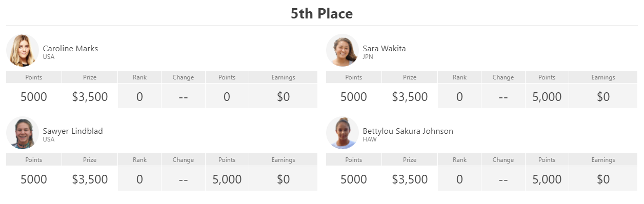Click the Sawyer Lindblad name link
The width and height of the screenshot is (644, 204).
click(x=73, y=131)
